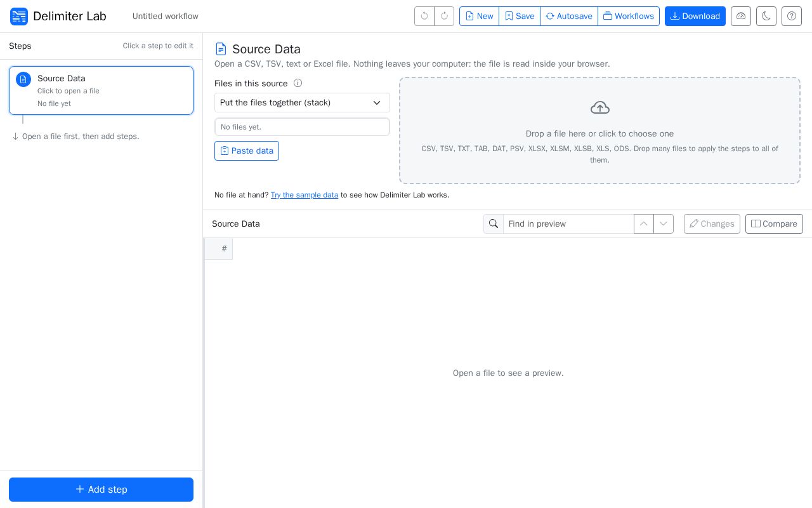Click the 'Click a step to edit it' hint

coord(158,46)
